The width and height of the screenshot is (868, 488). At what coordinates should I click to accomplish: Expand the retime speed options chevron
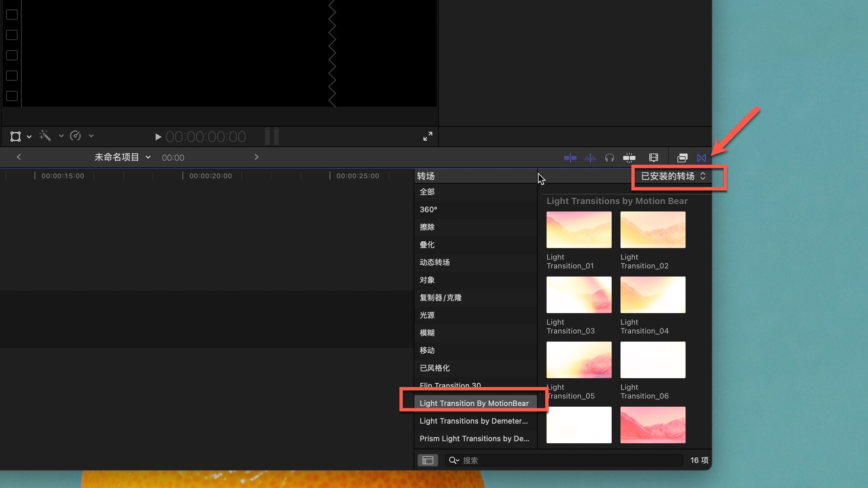point(91,136)
